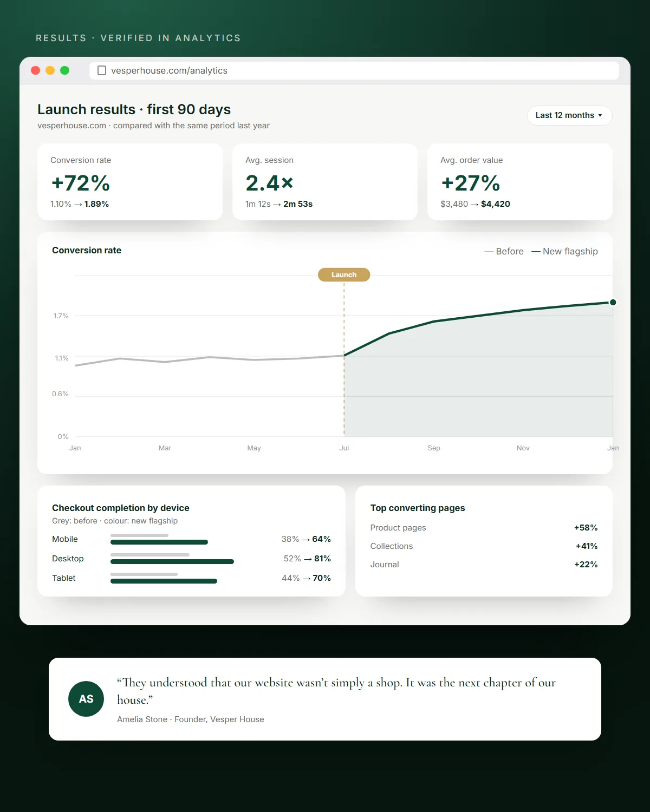
Task: Click the 52% → 81% value
Action: coord(307,559)
